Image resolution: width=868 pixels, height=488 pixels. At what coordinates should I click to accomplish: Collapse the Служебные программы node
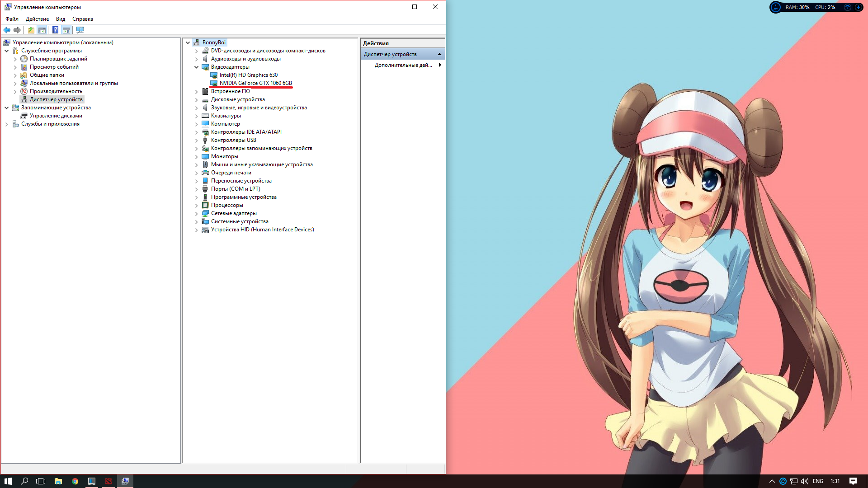click(x=7, y=51)
